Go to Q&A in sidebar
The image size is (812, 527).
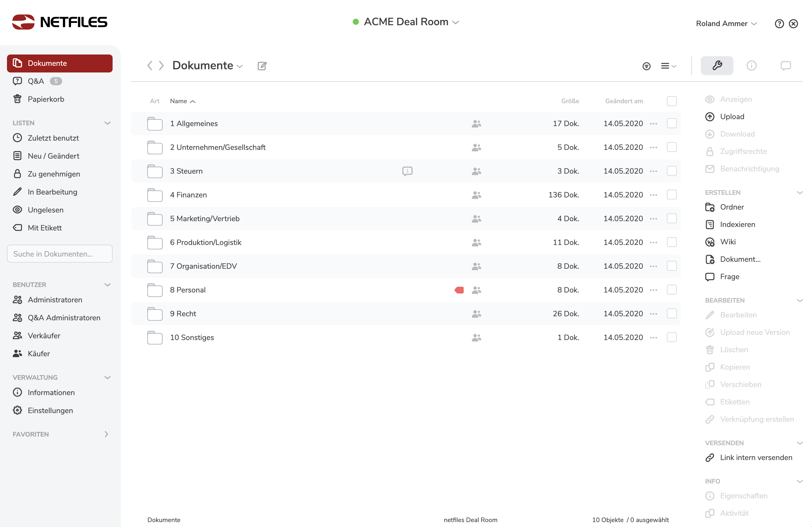pyautogui.click(x=35, y=81)
